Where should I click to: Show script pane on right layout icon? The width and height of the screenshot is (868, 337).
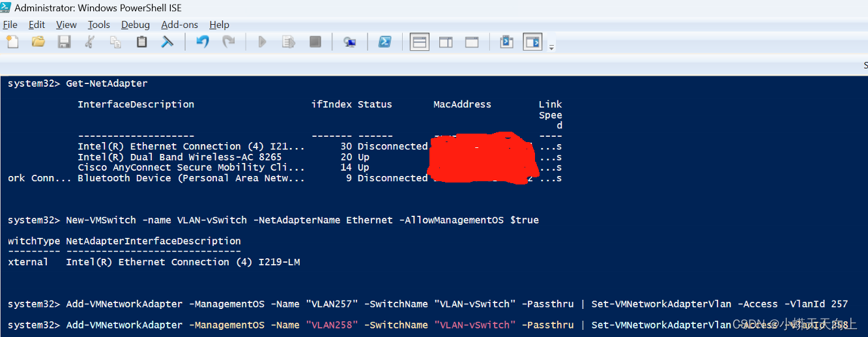pyautogui.click(x=446, y=42)
